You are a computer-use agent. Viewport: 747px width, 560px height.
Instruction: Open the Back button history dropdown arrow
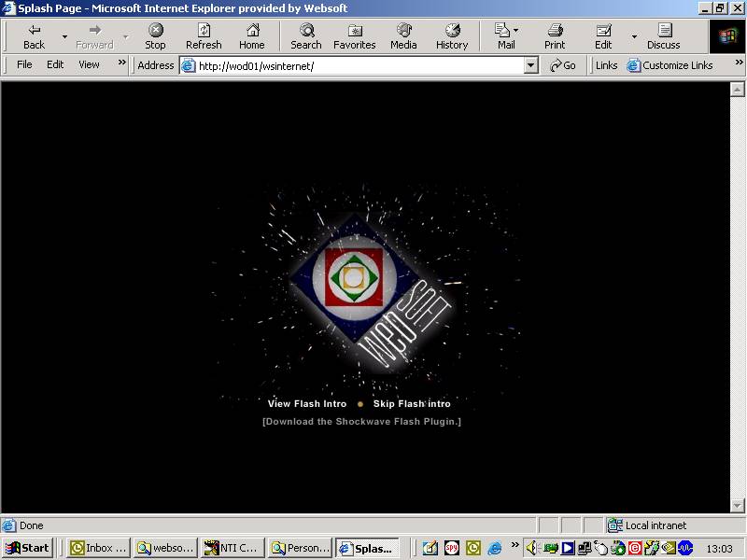[64, 36]
